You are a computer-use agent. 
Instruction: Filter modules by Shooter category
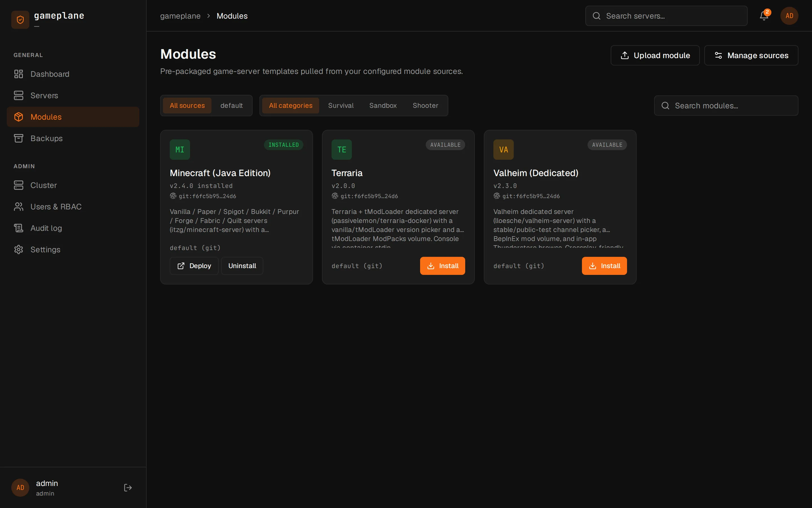point(425,106)
